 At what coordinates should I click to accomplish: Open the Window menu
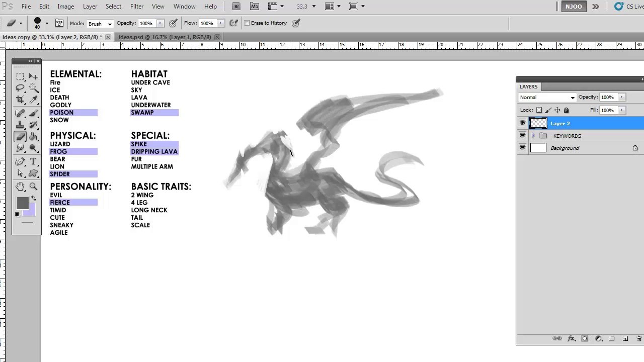[x=185, y=7]
